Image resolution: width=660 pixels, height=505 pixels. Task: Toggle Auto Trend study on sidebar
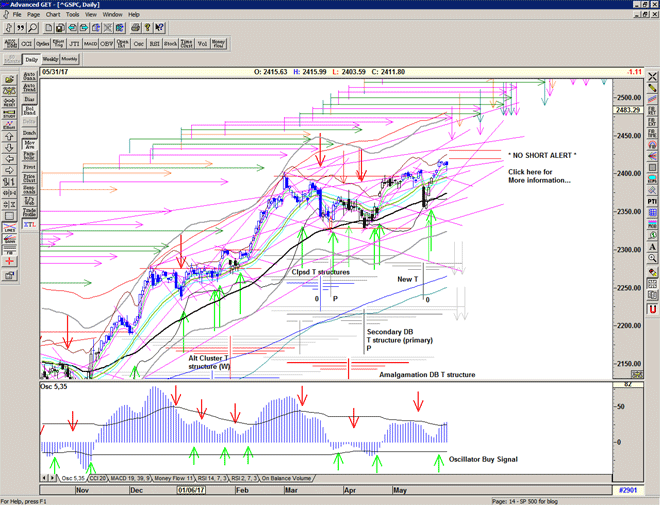tap(29, 90)
